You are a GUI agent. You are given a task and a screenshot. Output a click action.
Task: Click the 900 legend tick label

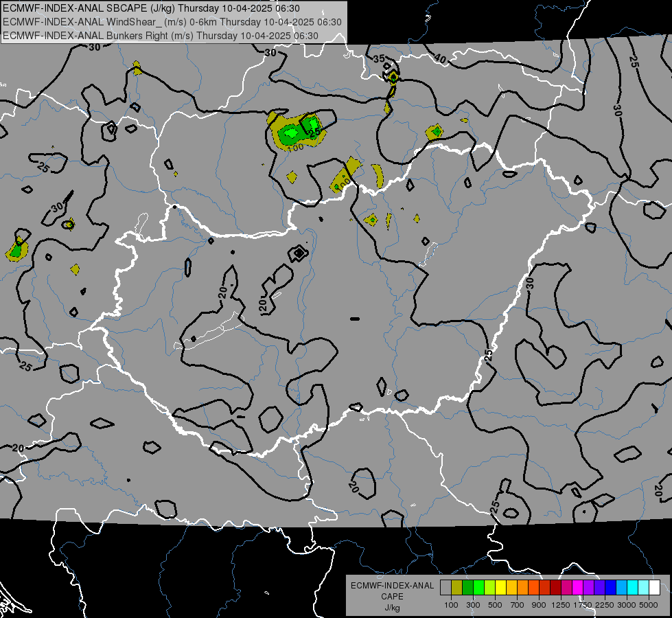pos(539,605)
